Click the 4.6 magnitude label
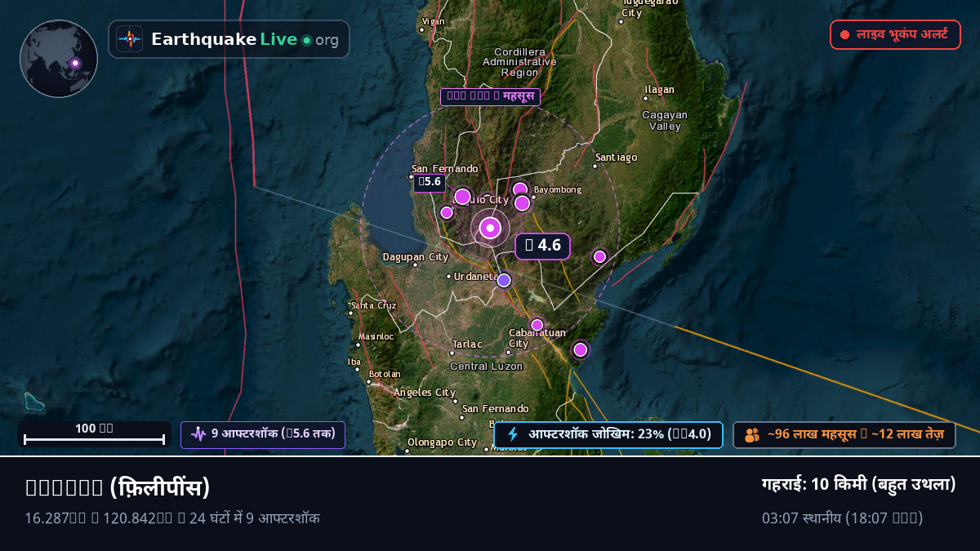Image resolution: width=980 pixels, height=551 pixels. pos(542,245)
